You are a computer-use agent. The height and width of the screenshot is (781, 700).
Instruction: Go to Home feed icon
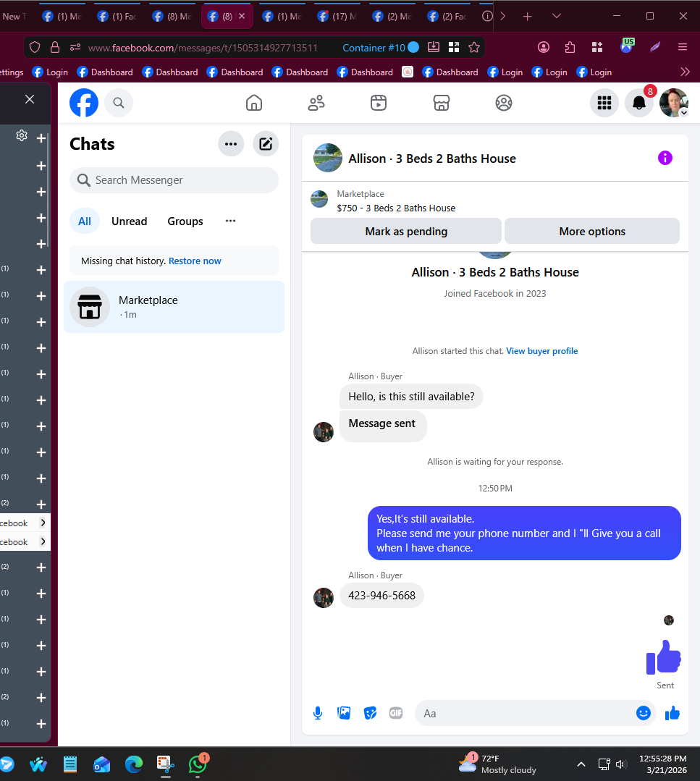(254, 103)
